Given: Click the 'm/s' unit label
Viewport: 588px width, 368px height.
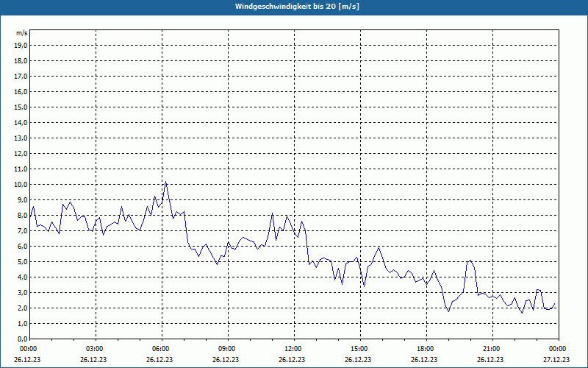Looking at the screenshot, I should point(22,33).
